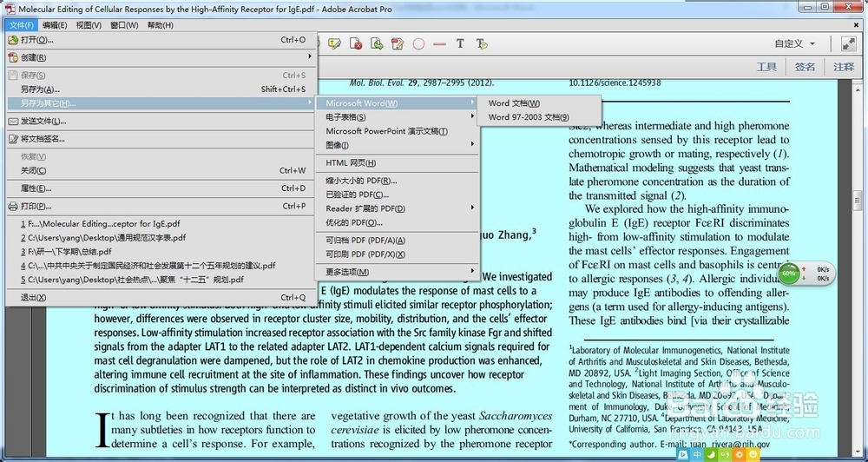Image resolution: width=868 pixels, height=462 pixels.
Task: Click the punctuation mode icon on IME bar
Action: (725, 455)
